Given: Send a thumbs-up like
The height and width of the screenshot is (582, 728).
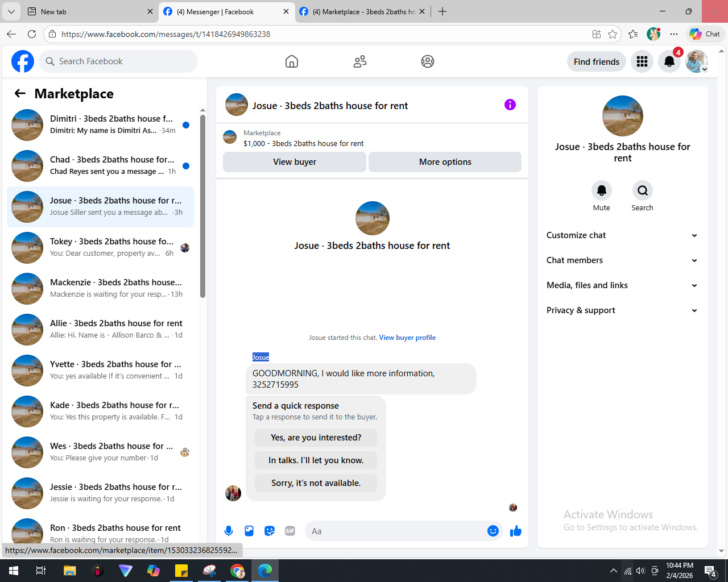Looking at the screenshot, I should [516, 531].
